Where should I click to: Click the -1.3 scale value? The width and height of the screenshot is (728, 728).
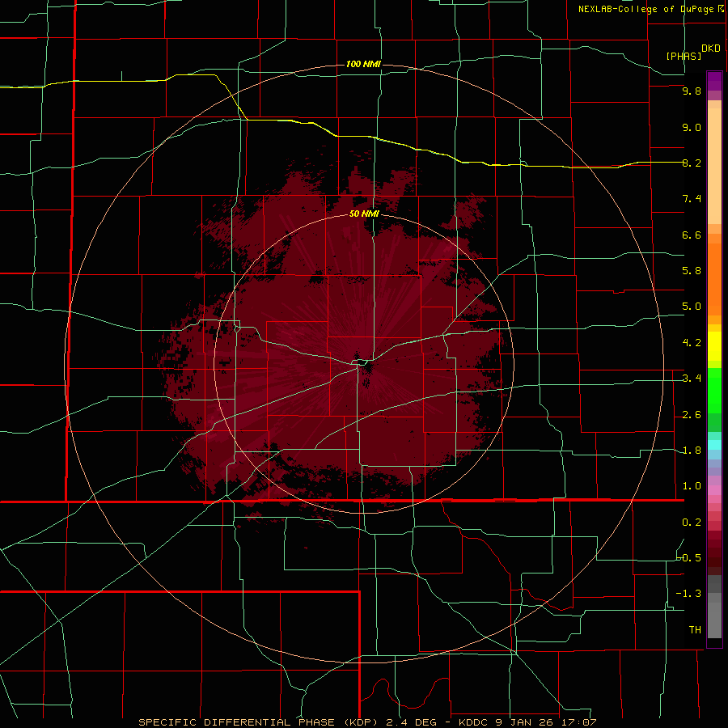pyautogui.click(x=689, y=594)
